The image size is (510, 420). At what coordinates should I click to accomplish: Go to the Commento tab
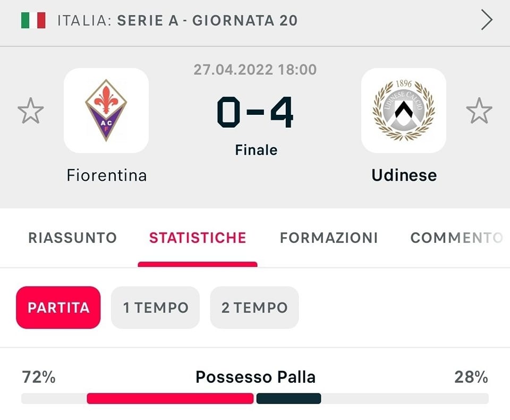[456, 238]
